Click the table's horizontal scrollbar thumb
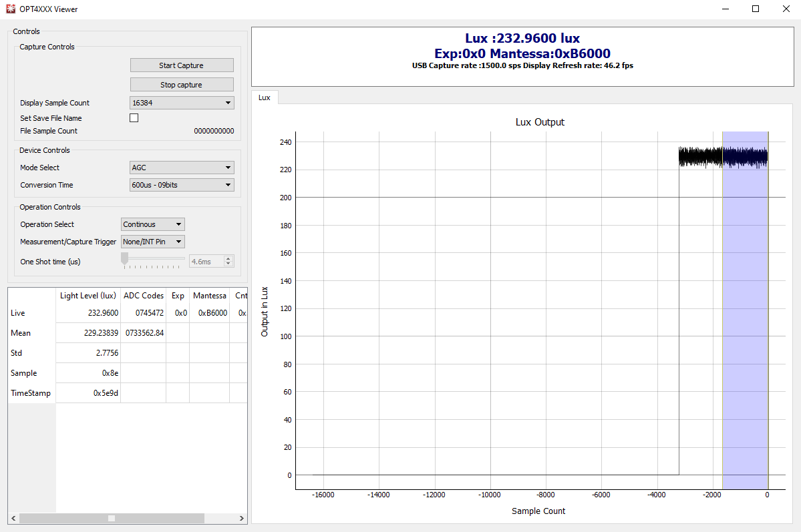This screenshot has height=532, width=801. pos(112,518)
